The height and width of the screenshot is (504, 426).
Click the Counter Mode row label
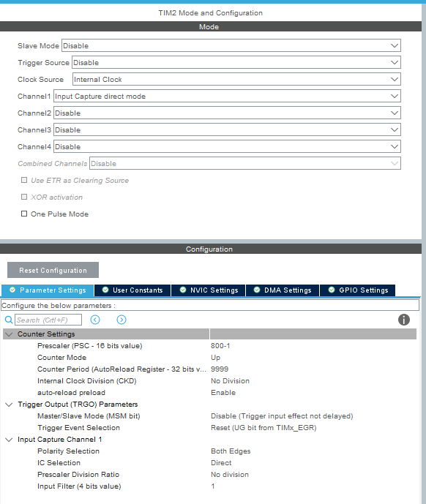click(61, 358)
